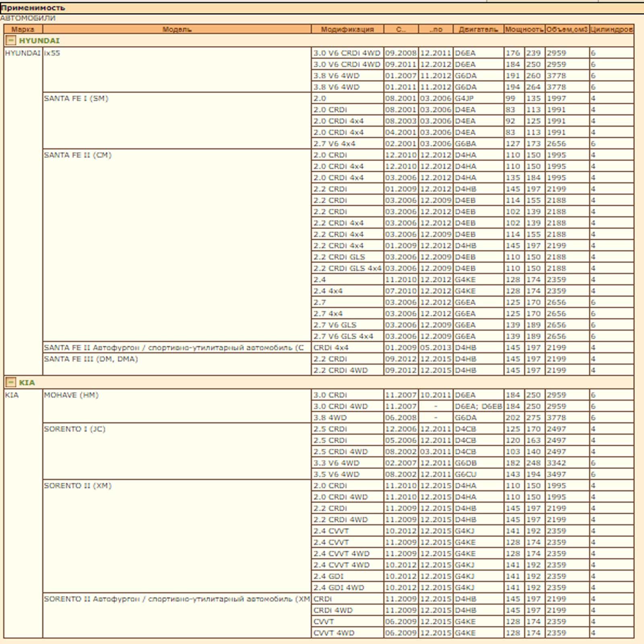Select the SORENTO I (JC) model cell
This screenshot has height=644, width=644.
tap(74, 429)
